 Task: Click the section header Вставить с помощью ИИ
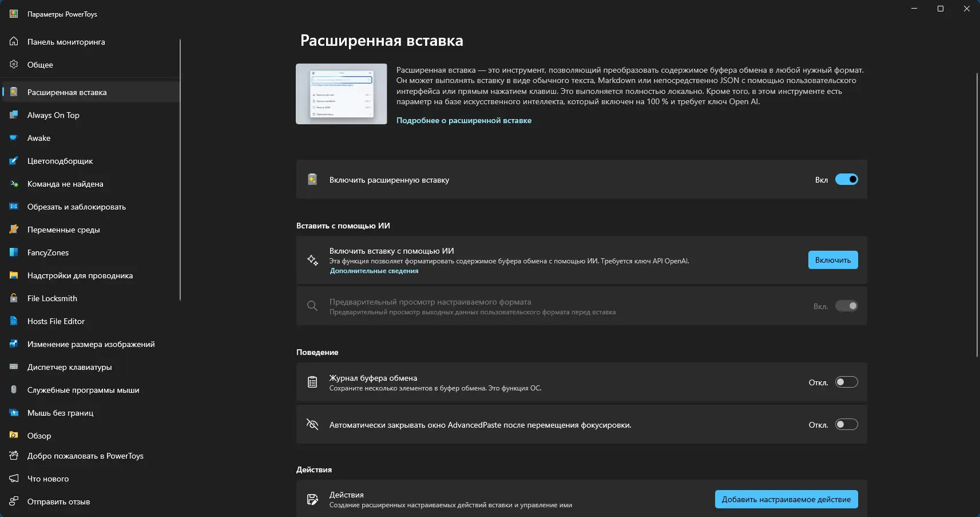[x=343, y=226]
